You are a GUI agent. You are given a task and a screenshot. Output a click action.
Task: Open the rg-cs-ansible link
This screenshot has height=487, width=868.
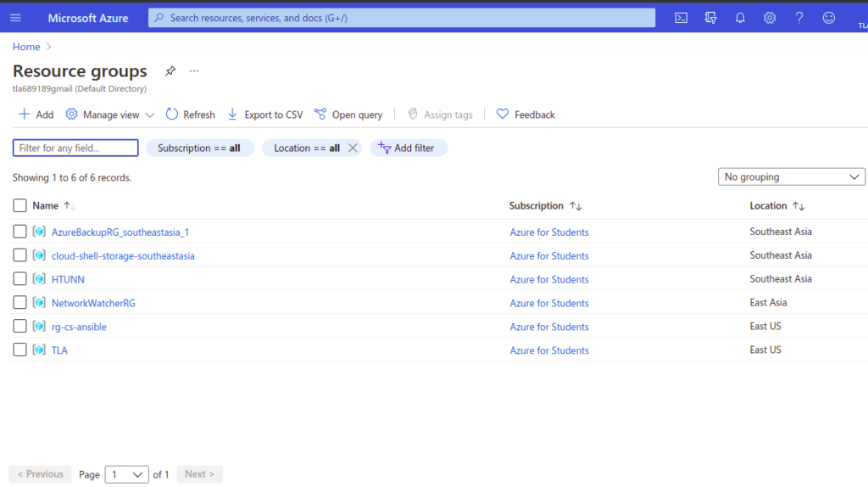pos(79,327)
